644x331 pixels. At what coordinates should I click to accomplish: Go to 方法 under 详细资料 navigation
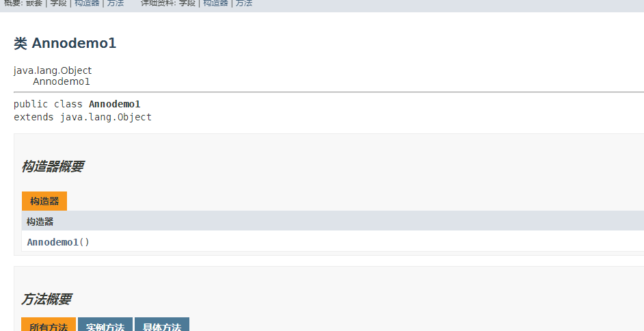pyautogui.click(x=244, y=3)
